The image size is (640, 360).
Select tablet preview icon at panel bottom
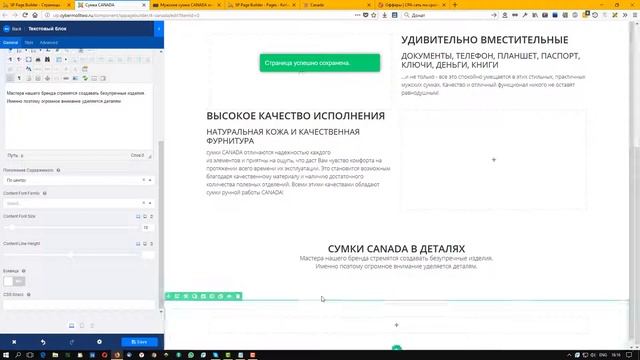pyautogui.click(x=82, y=325)
